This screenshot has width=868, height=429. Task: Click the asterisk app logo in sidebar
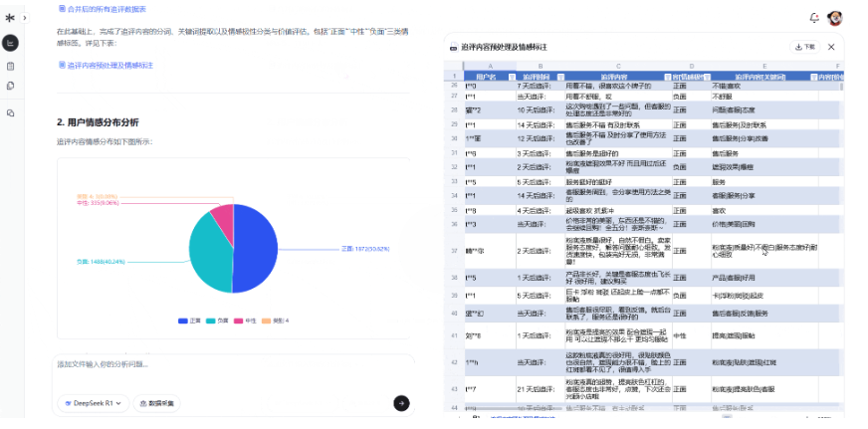click(10, 18)
